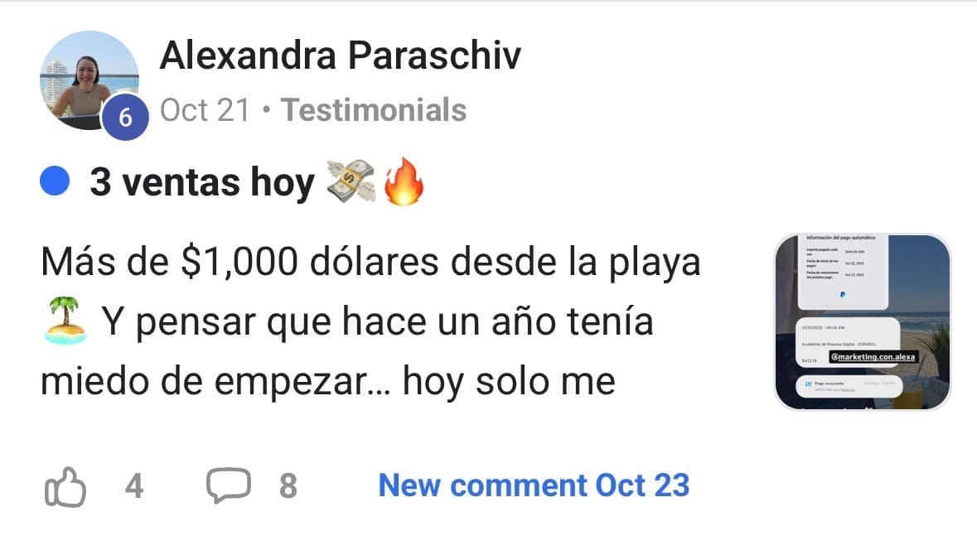Click the level 6 badge on avatar
Image resolution: width=977 pixels, height=560 pixels.
[x=125, y=117]
